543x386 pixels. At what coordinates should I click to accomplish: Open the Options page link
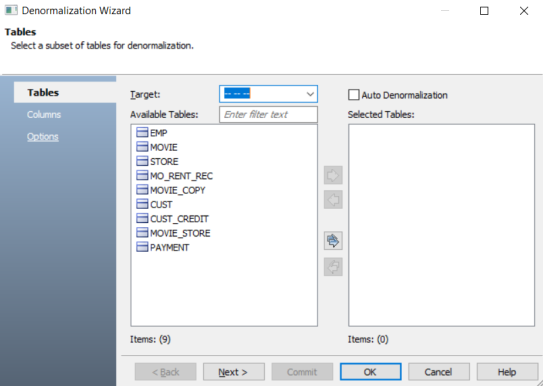coord(43,137)
